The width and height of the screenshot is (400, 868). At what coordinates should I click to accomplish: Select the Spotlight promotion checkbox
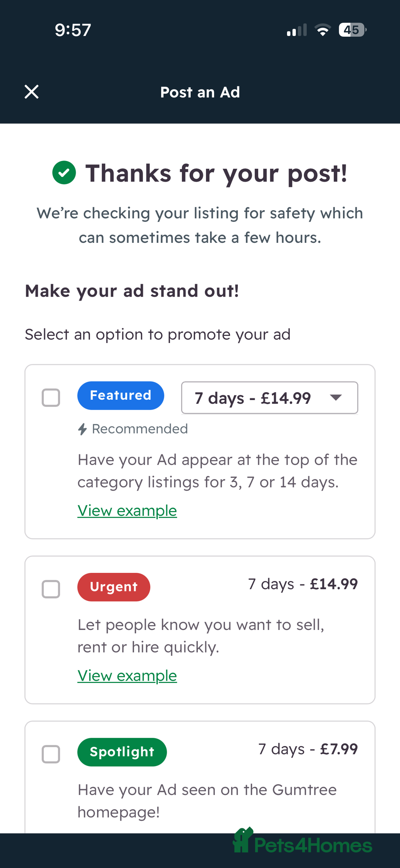click(51, 754)
